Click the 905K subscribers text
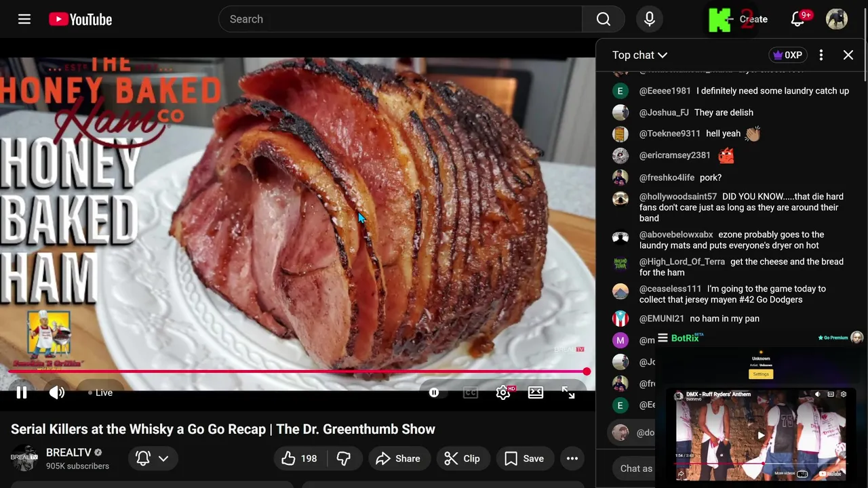Screen dimensions: 868x488 77,466
